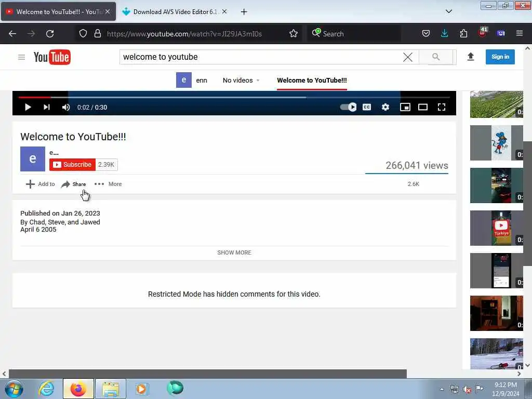Click the vertical page scrollbar thumb

pyautogui.click(x=528, y=204)
